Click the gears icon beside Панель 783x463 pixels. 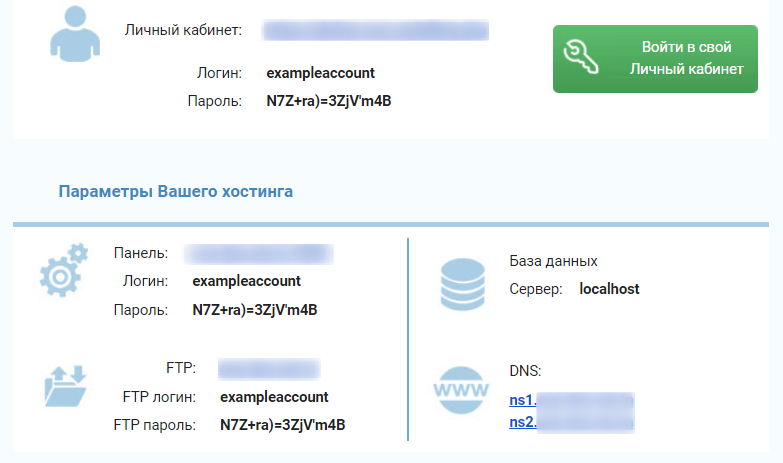[x=64, y=270]
